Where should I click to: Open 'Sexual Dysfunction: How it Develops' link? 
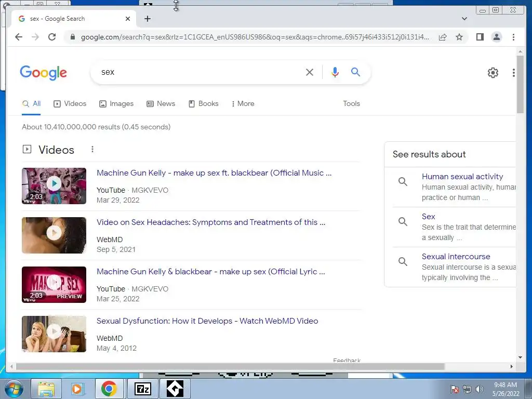207,321
